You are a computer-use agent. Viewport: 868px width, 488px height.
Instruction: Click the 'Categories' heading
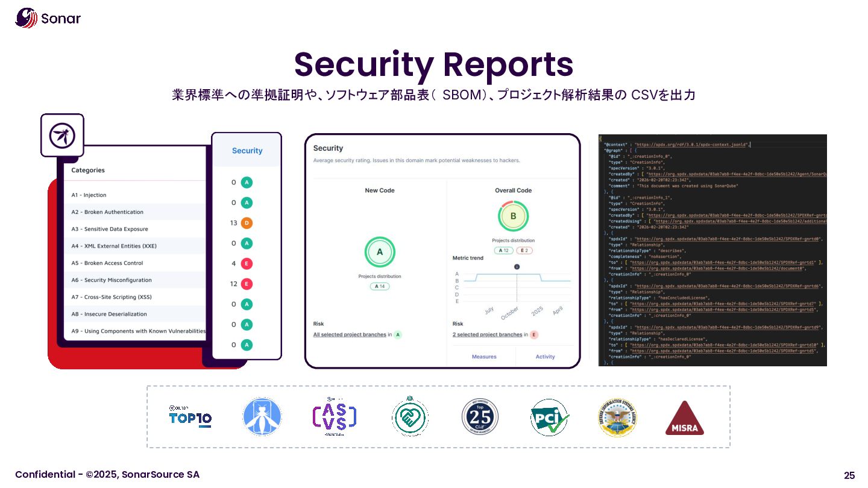pyautogui.click(x=88, y=170)
